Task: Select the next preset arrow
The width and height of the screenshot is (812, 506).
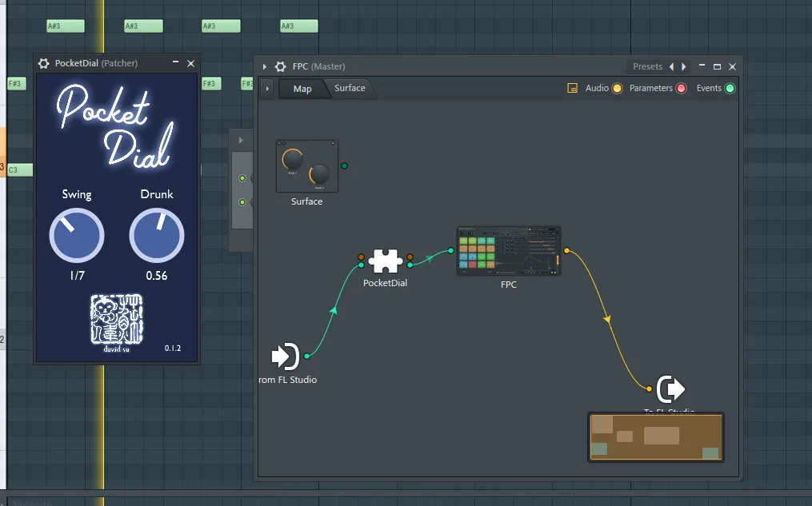Action: tap(683, 66)
